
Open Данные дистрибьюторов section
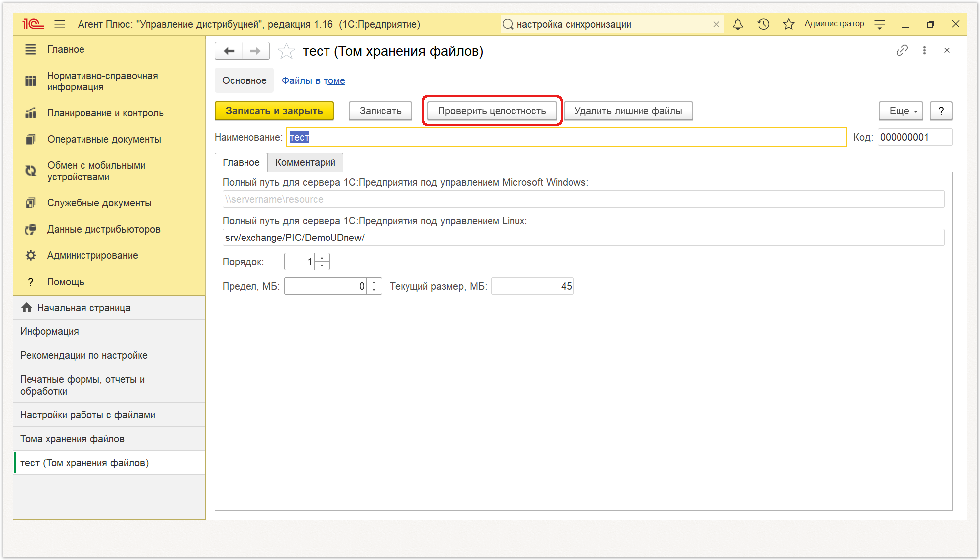(109, 229)
